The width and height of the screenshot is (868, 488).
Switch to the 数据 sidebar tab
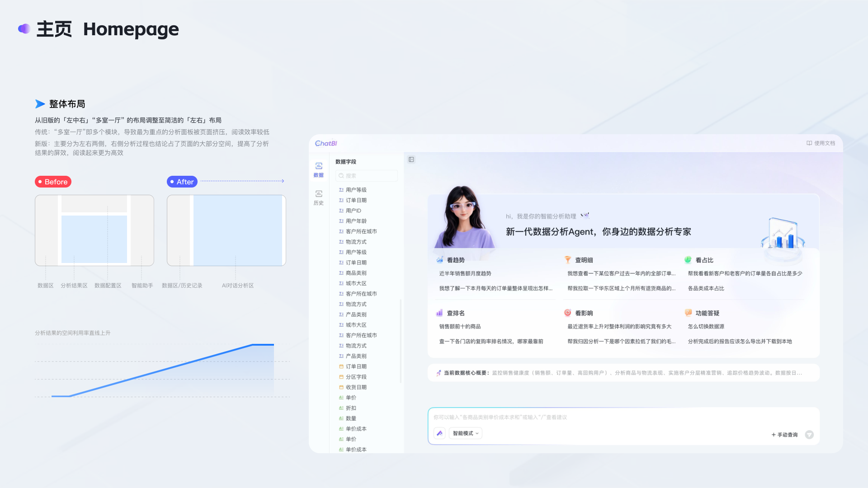tap(319, 170)
